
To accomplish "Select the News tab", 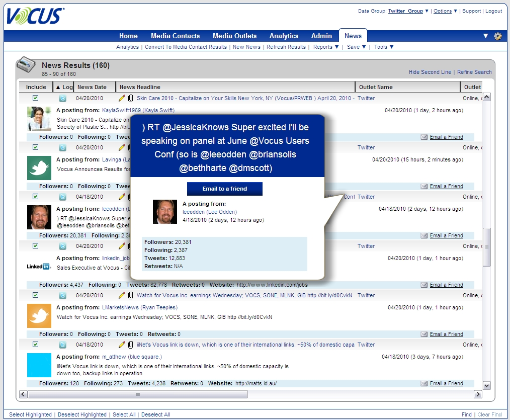I will point(353,36).
